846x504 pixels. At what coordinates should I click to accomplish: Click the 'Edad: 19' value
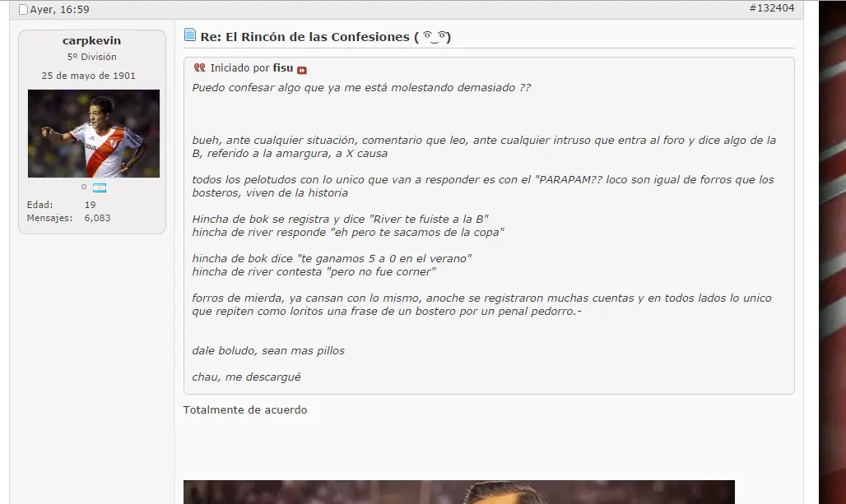90,205
